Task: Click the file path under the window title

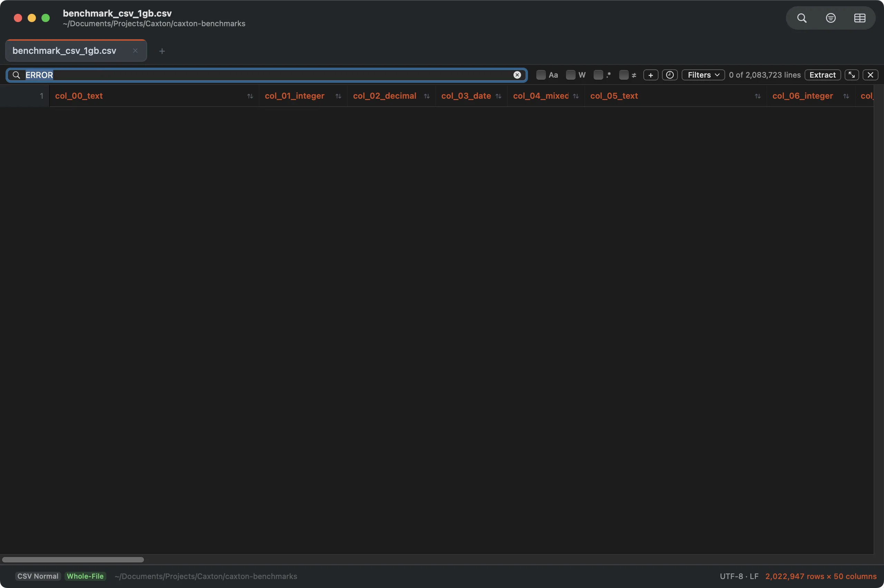Action: 154,23
